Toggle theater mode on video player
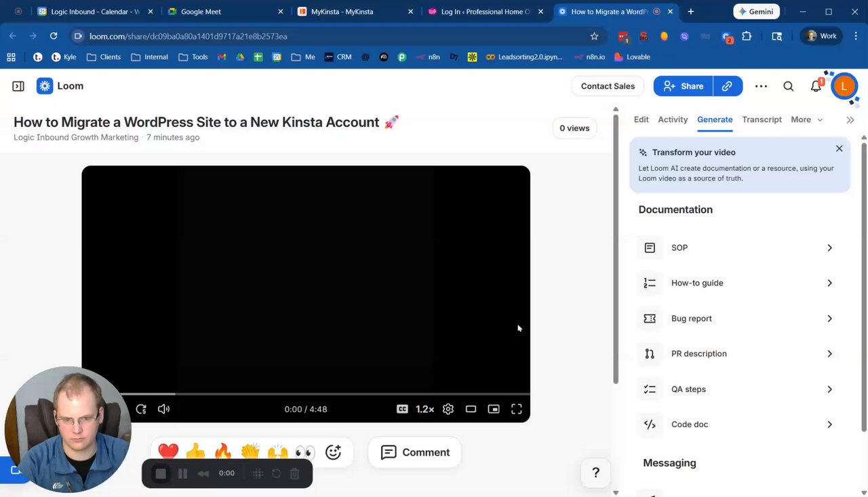This screenshot has width=868, height=497. tap(471, 409)
